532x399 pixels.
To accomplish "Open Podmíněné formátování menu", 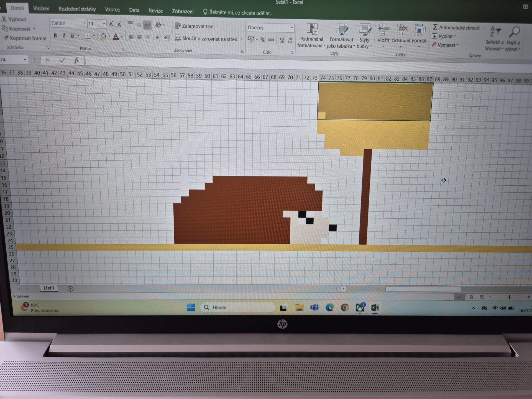I will coord(311,36).
